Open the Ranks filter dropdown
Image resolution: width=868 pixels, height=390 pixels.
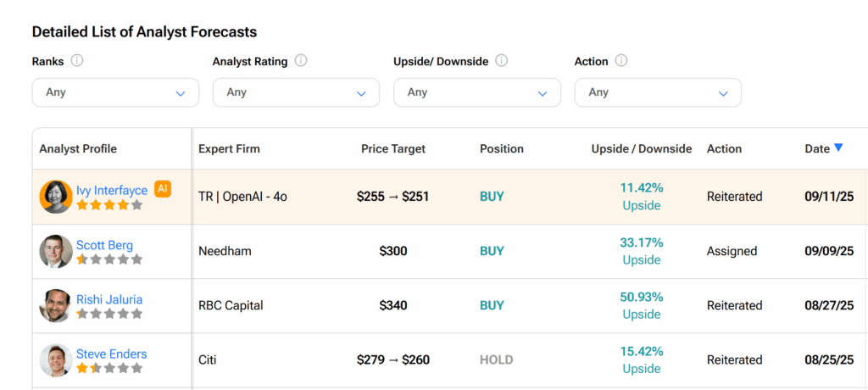(115, 92)
